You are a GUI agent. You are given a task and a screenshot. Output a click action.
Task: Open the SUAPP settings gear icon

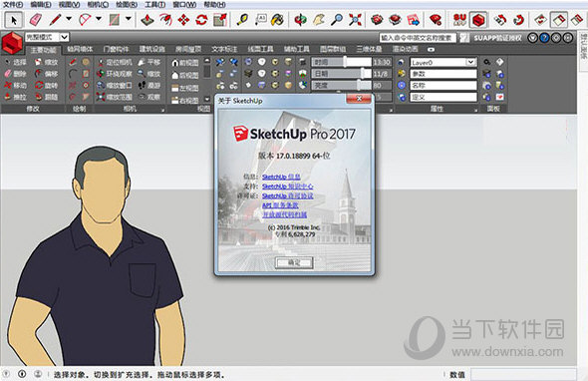556,38
